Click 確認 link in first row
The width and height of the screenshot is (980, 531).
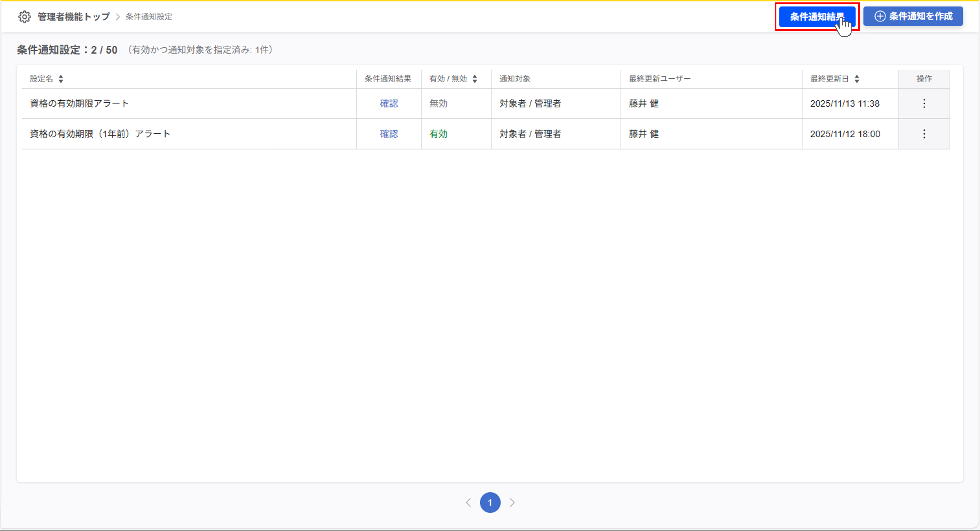[389, 103]
